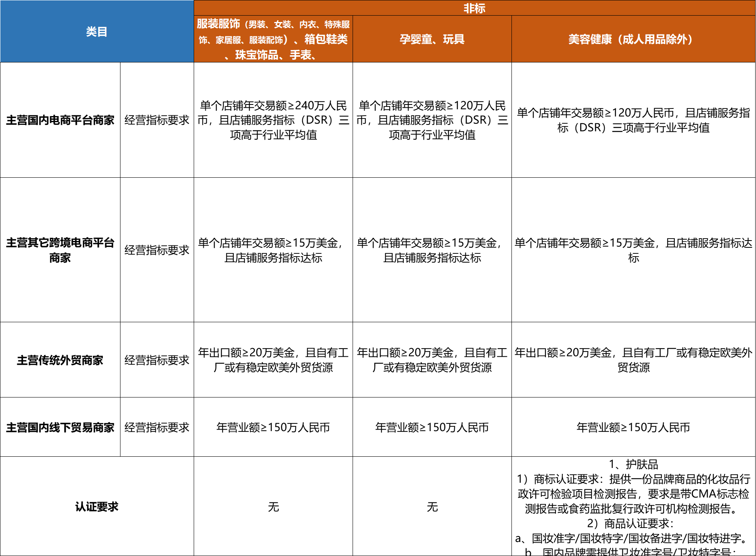756x556 pixels.
Task: Click 孕婴童 column cell with 年营业额≥150万人民币
Action: (432, 427)
